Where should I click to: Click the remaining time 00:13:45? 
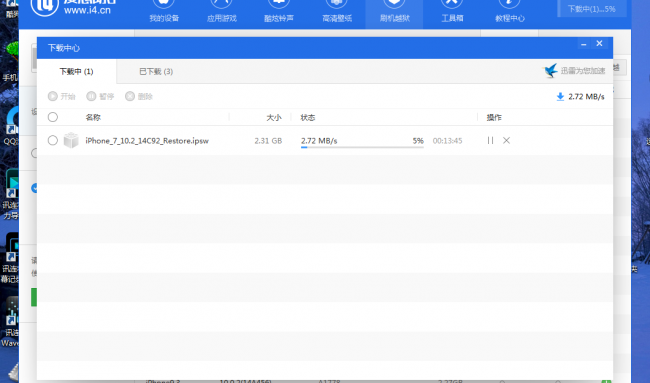[x=447, y=141]
